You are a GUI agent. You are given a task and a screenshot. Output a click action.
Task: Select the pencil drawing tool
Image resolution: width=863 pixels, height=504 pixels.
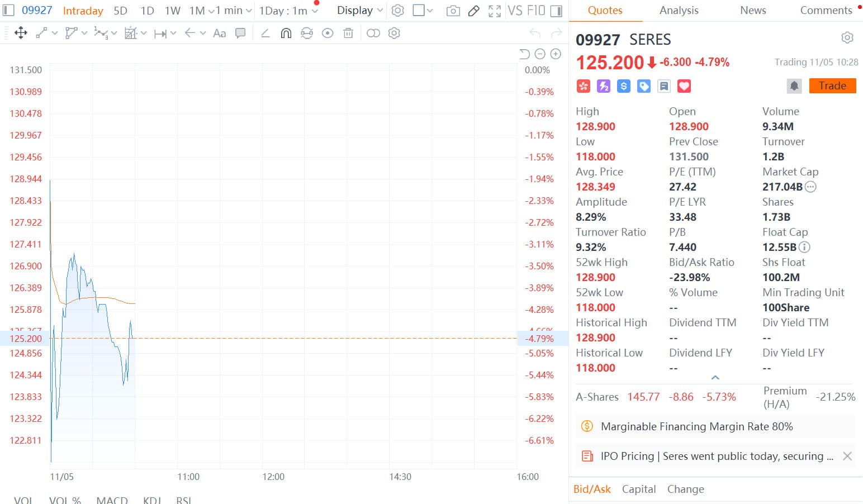pos(474,10)
